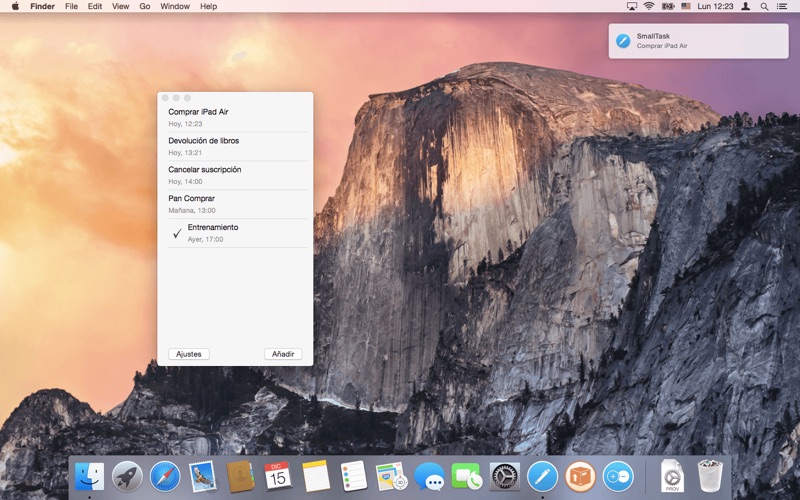This screenshot has height=500, width=800.
Task: Open orange box app icon in Dock
Action: tap(580, 477)
